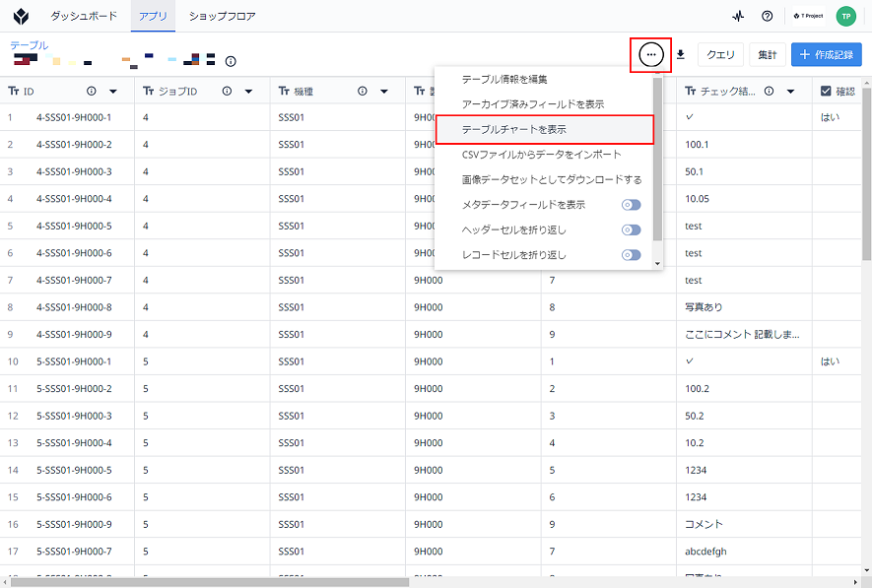This screenshot has width=872, height=588.
Task: Toggle メタデータフィールドを表示 switch
Action: [632, 205]
